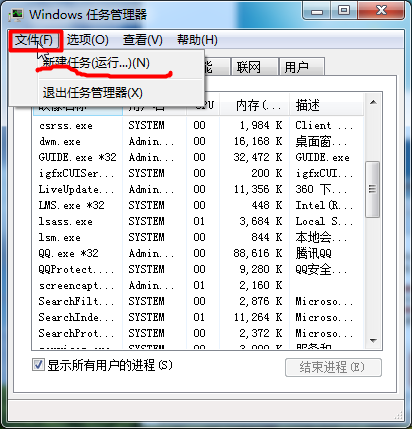The image size is (412, 429).
Task: Click the vertical scrollbar thumb
Action: coord(373,189)
